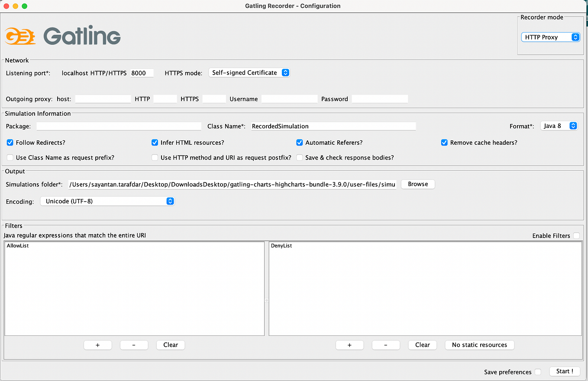This screenshot has width=588, height=381.
Task: Click the No static resources button
Action: [x=479, y=345]
